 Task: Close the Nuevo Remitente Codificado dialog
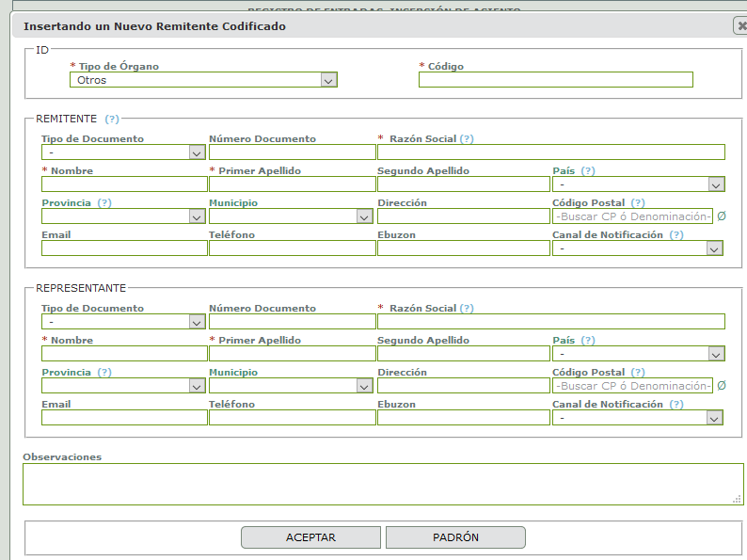pyautogui.click(x=740, y=25)
